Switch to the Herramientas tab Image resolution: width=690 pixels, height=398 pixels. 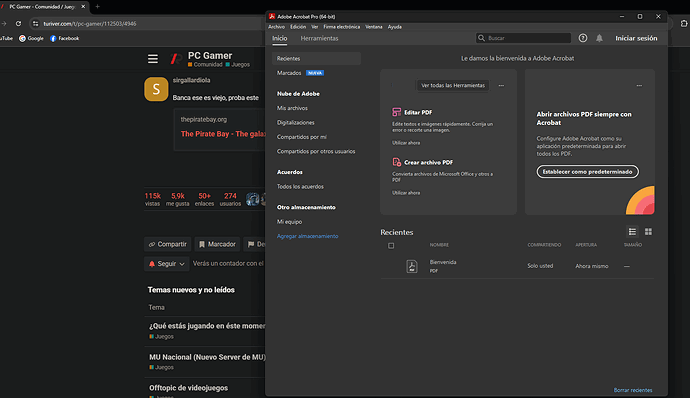(x=319, y=38)
